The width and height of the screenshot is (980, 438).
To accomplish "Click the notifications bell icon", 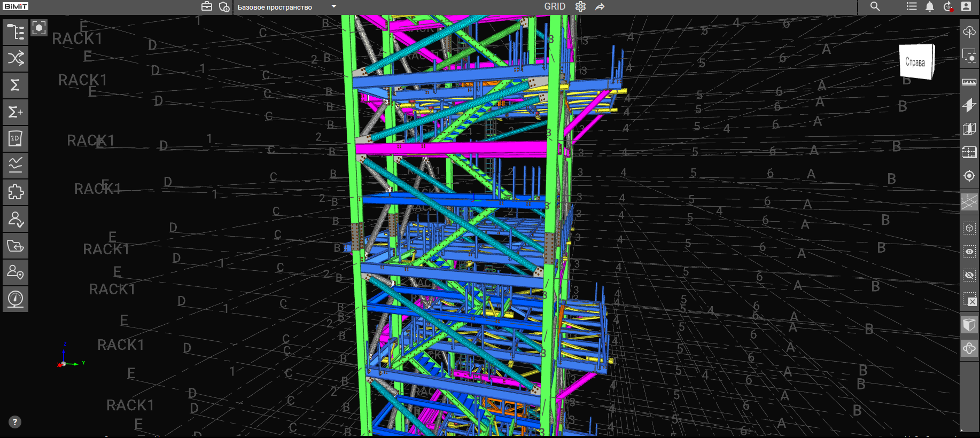I will pyautogui.click(x=930, y=6).
